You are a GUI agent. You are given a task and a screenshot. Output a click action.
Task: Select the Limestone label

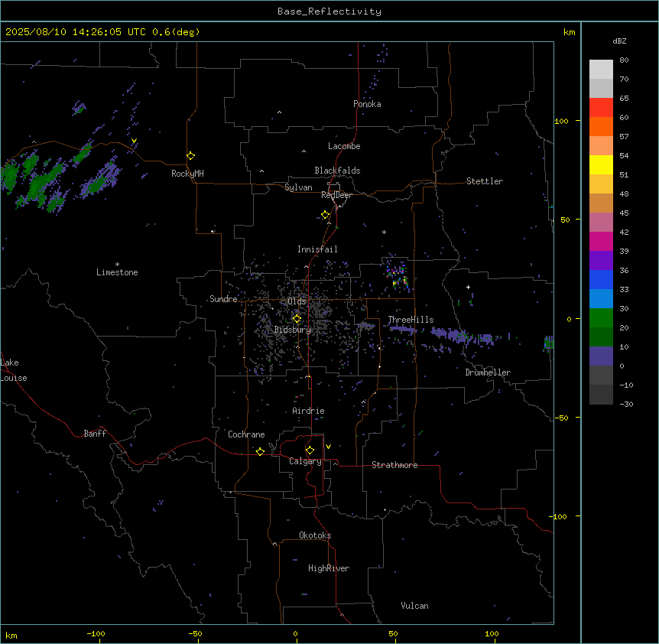tap(117, 272)
